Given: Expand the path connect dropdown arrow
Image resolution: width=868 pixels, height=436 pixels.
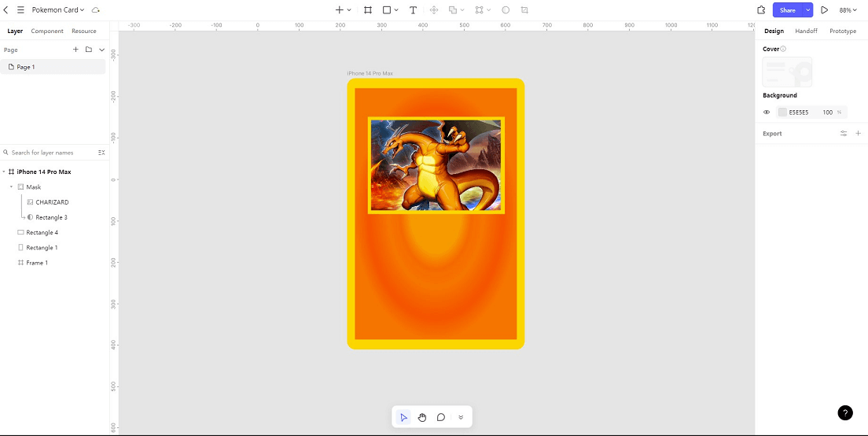Looking at the screenshot, I should (x=489, y=10).
